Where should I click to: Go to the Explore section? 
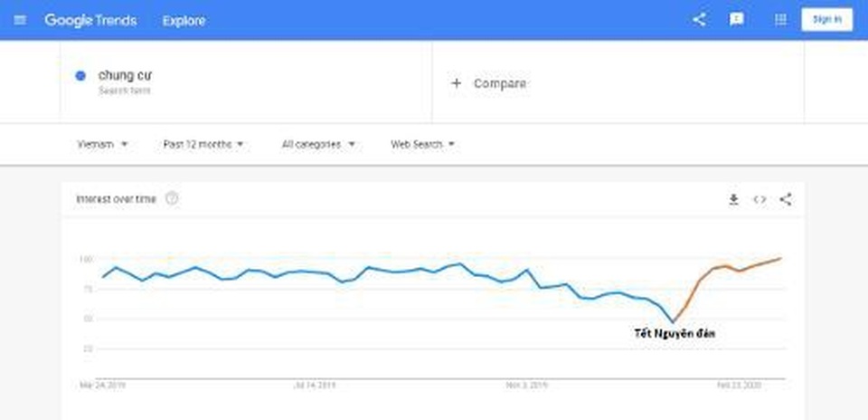pos(182,20)
